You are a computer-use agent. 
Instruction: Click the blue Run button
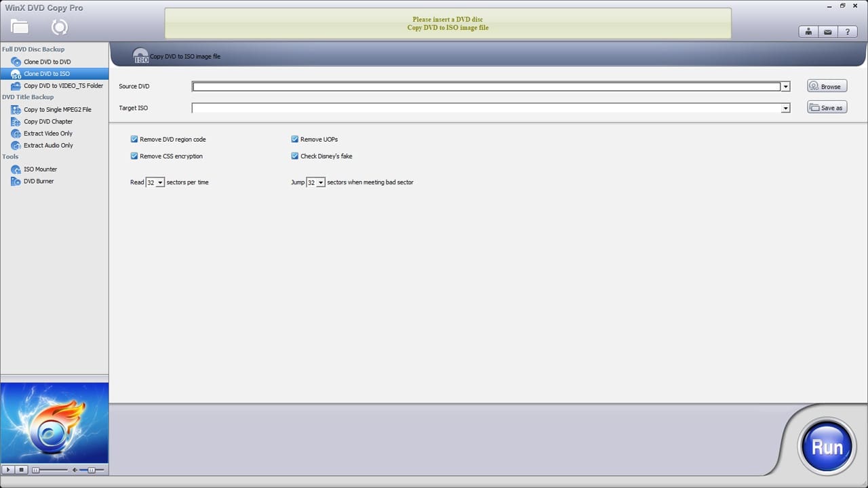pyautogui.click(x=827, y=447)
